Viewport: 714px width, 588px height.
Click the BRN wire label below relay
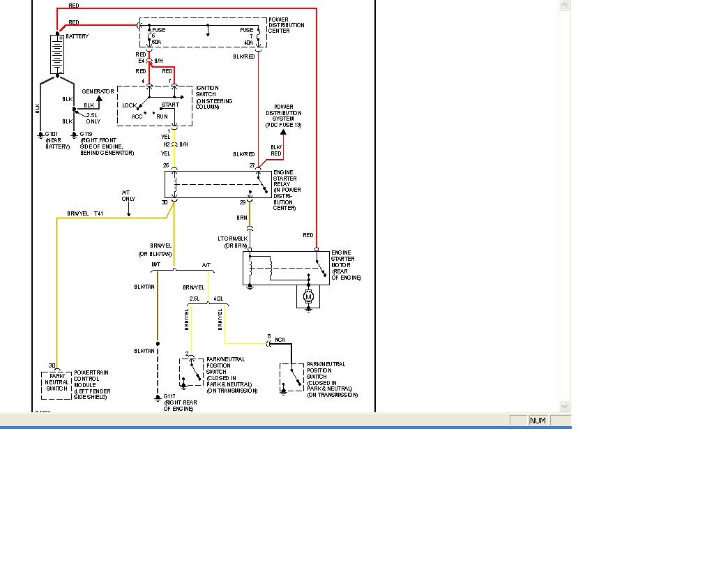(x=242, y=218)
